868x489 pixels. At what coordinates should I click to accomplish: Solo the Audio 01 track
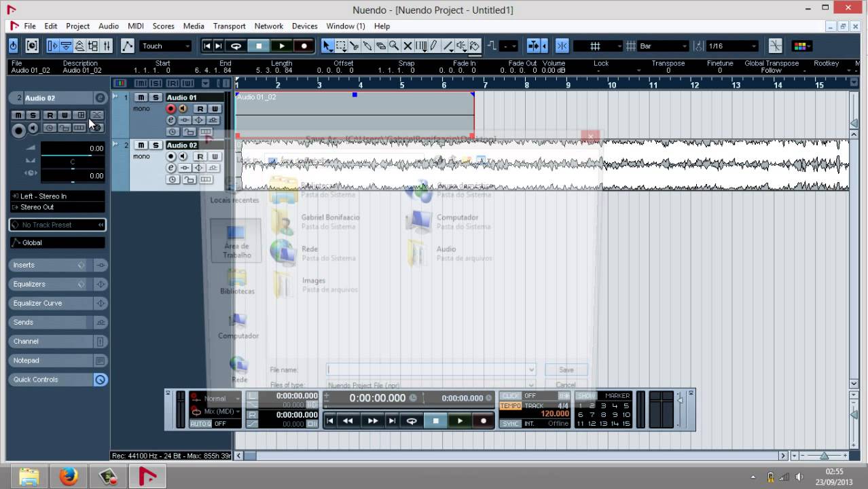click(156, 97)
